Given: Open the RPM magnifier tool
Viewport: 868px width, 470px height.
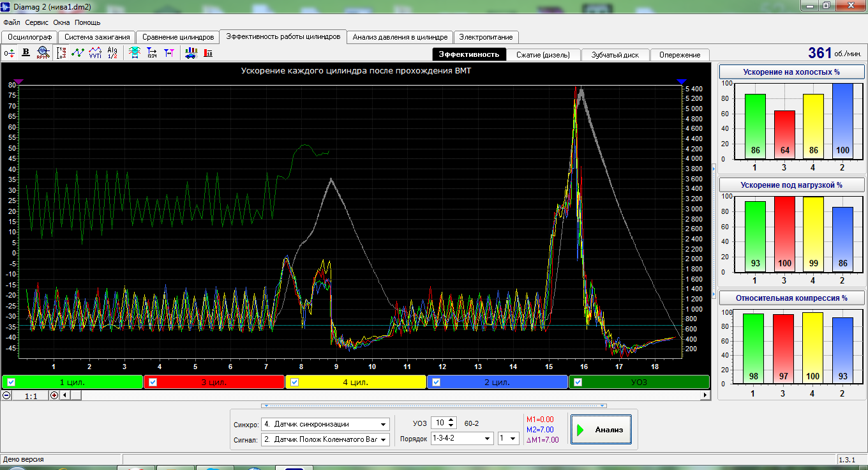Looking at the screenshot, I should (43, 53).
